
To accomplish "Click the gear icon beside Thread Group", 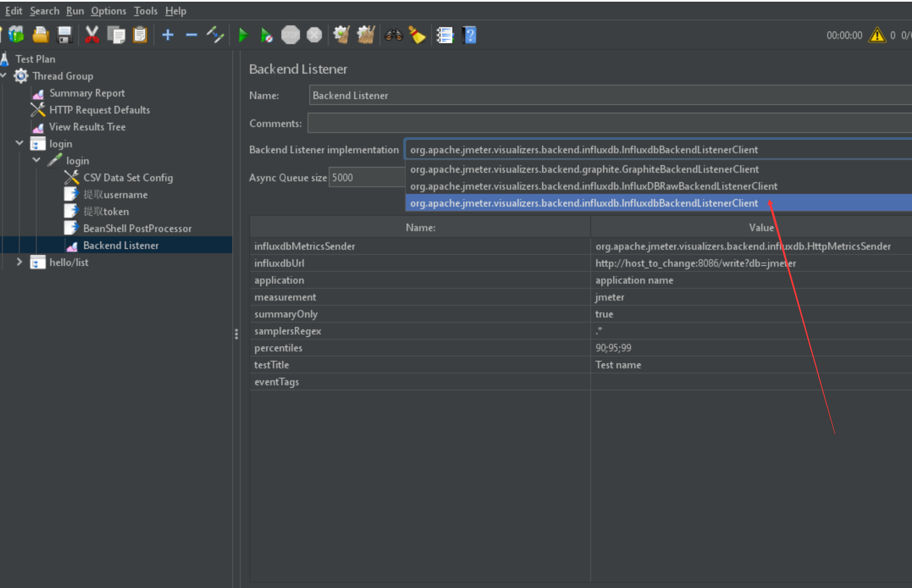I will coord(21,76).
